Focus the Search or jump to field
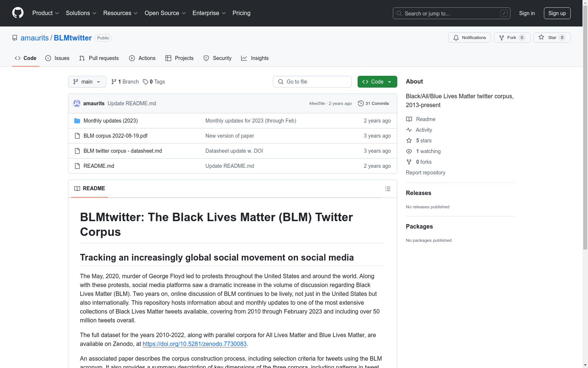Image resolution: width=588 pixels, height=368 pixels. click(452, 13)
